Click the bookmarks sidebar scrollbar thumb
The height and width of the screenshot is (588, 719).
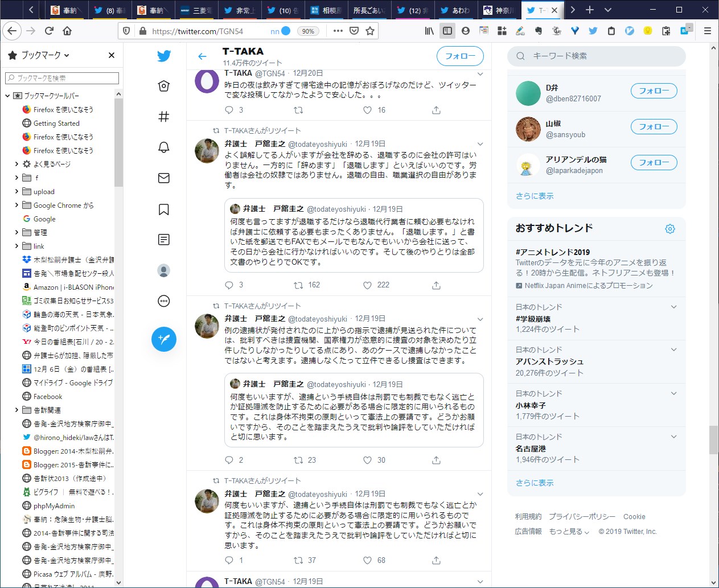click(118, 142)
